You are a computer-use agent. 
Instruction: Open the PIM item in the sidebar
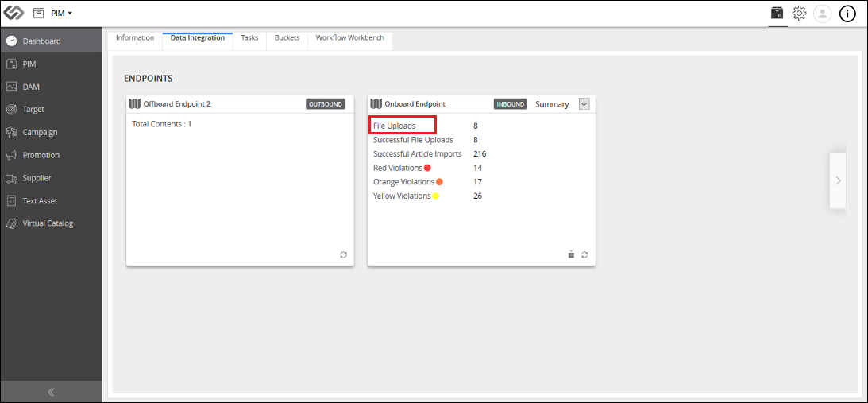tap(51, 64)
